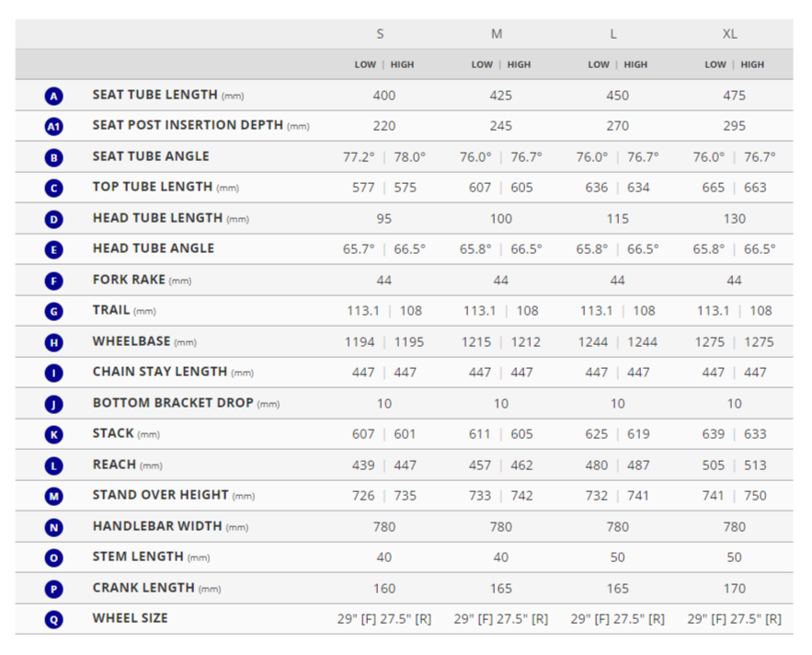The height and width of the screenshot is (655, 812).
Task: Select the B badge for seat tube angle
Action: click(54, 157)
